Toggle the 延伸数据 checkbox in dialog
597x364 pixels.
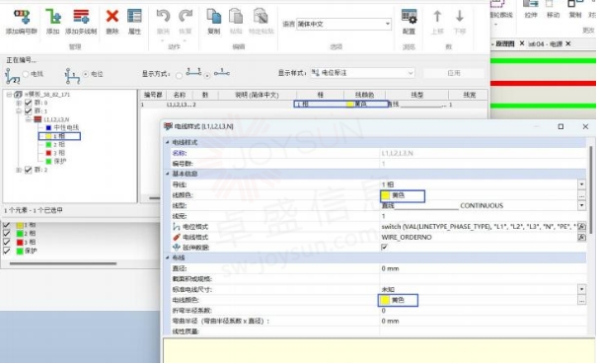[x=384, y=248]
